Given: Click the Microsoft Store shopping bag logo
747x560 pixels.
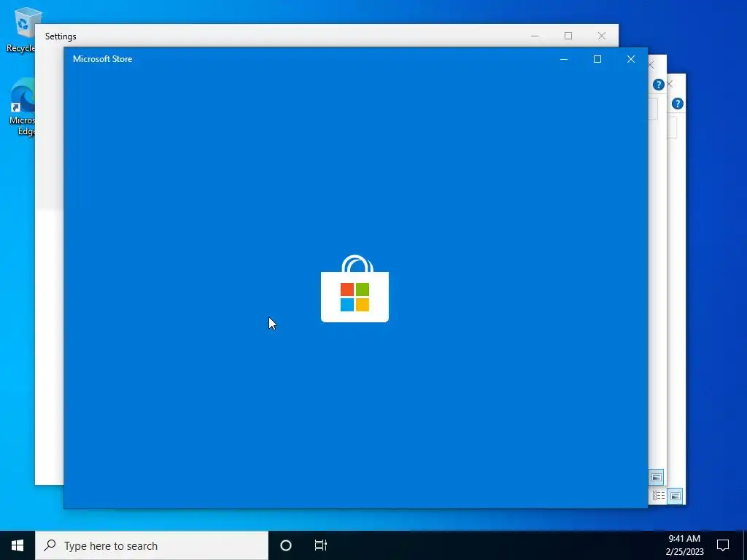Looking at the screenshot, I should point(355,289).
